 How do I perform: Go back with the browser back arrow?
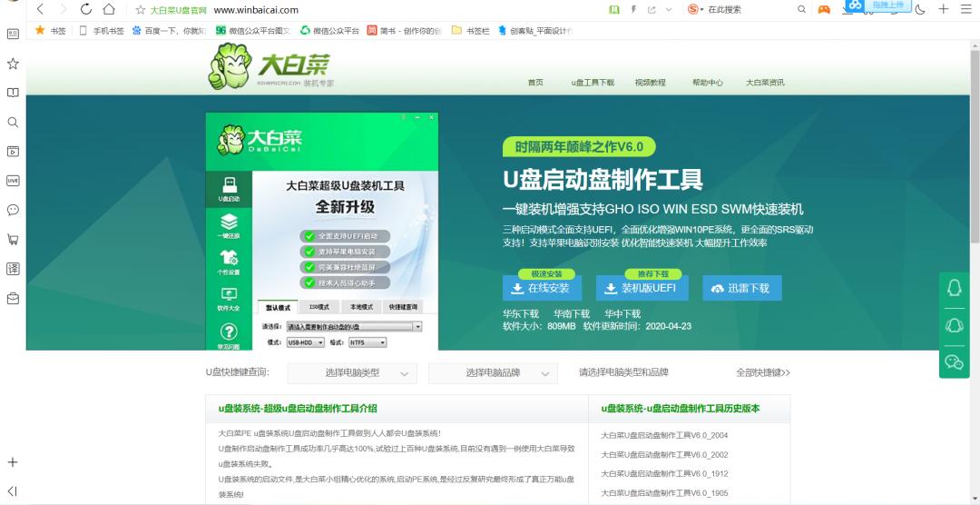40,9
